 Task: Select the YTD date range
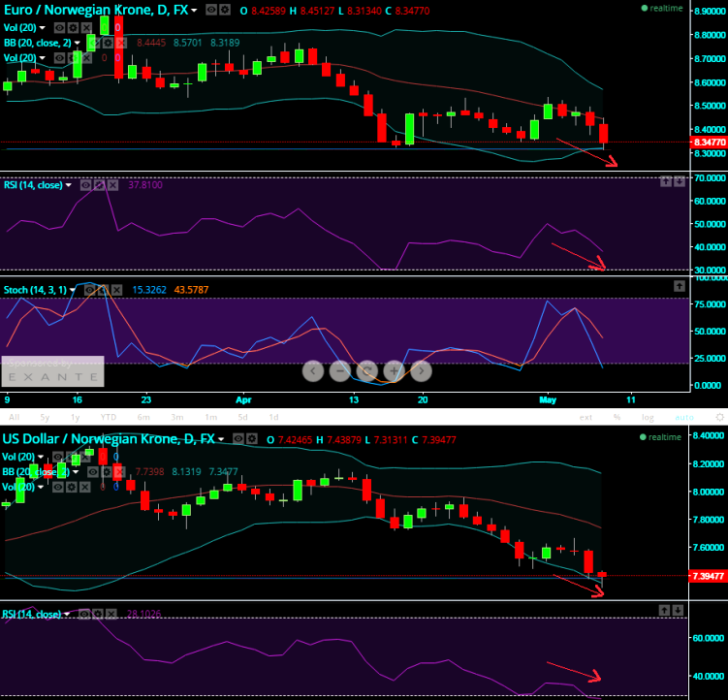click(109, 417)
